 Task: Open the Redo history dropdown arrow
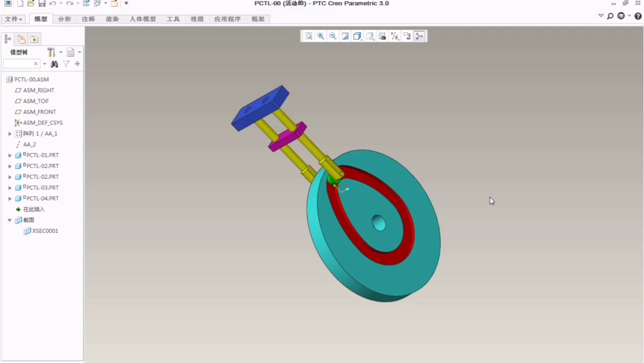(x=78, y=3)
